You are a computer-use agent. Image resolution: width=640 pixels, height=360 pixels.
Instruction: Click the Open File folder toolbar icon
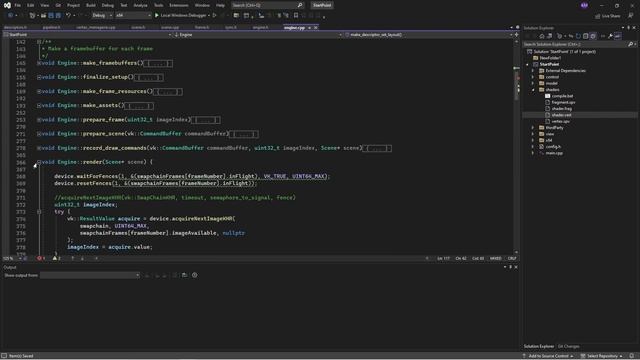43,16
